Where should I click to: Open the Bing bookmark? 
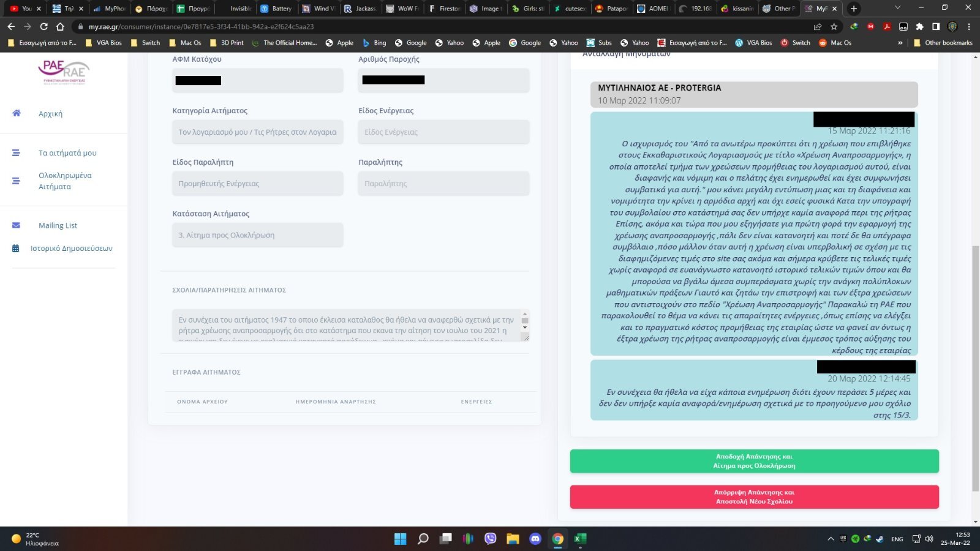(x=374, y=43)
